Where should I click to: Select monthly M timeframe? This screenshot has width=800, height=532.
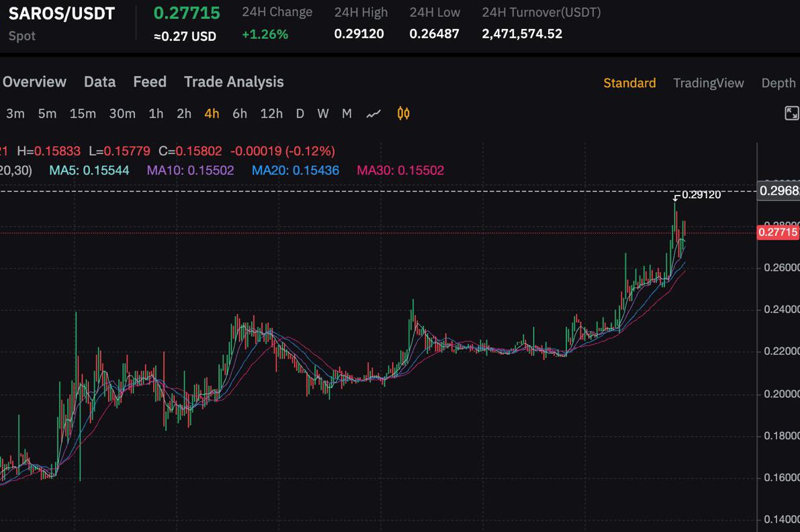point(347,114)
